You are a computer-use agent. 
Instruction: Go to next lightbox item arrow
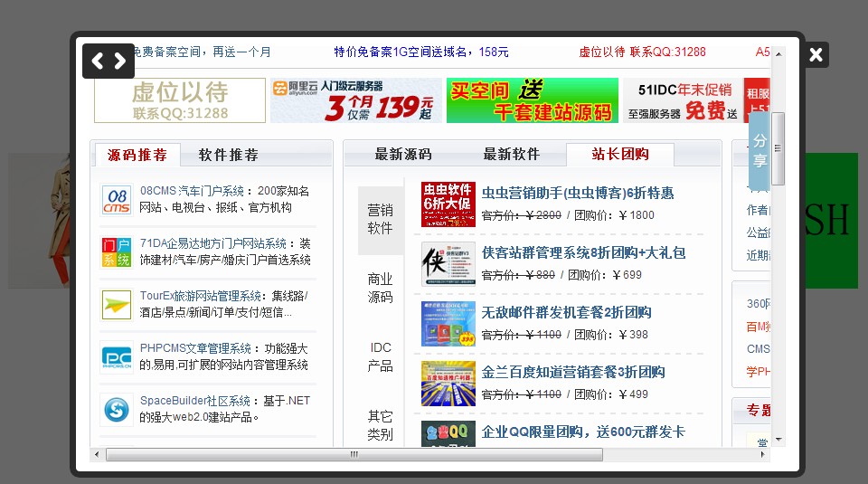(x=119, y=61)
